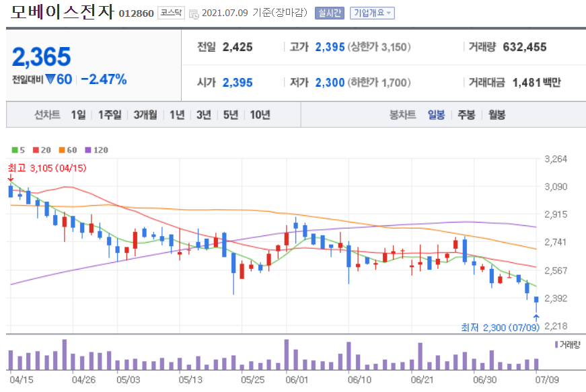Click the down-triangle change indicator beside 60
The width and height of the screenshot is (586, 392).
pyautogui.click(x=50, y=79)
